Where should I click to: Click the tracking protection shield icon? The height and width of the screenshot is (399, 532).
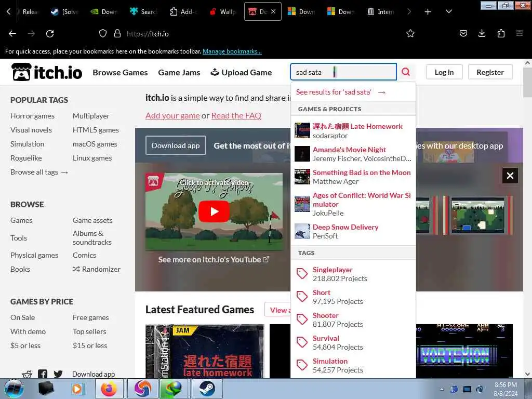click(x=103, y=34)
